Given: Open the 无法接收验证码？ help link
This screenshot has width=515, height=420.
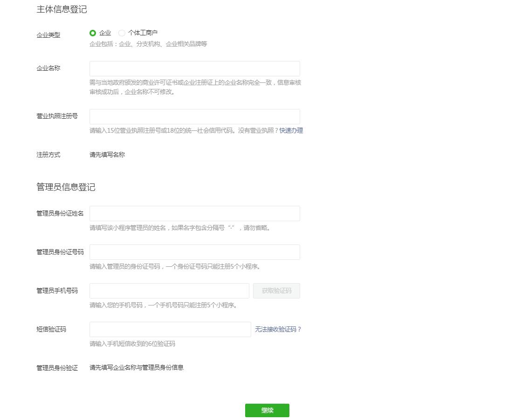Looking at the screenshot, I should 278,330.
